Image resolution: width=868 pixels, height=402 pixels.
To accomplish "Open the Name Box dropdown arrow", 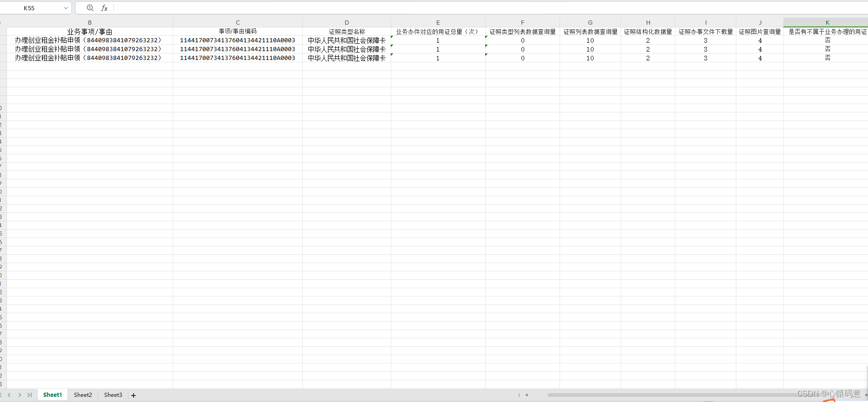I will [x=66, y=8].
